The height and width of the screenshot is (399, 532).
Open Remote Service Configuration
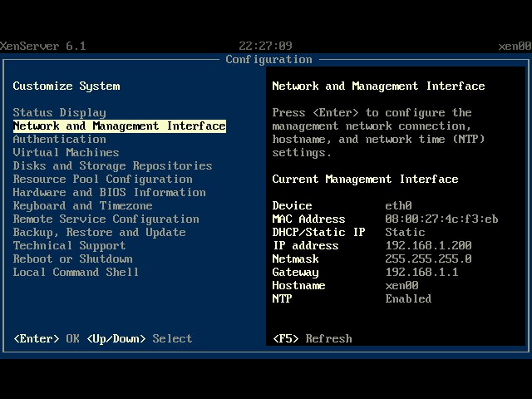point(106,219)
